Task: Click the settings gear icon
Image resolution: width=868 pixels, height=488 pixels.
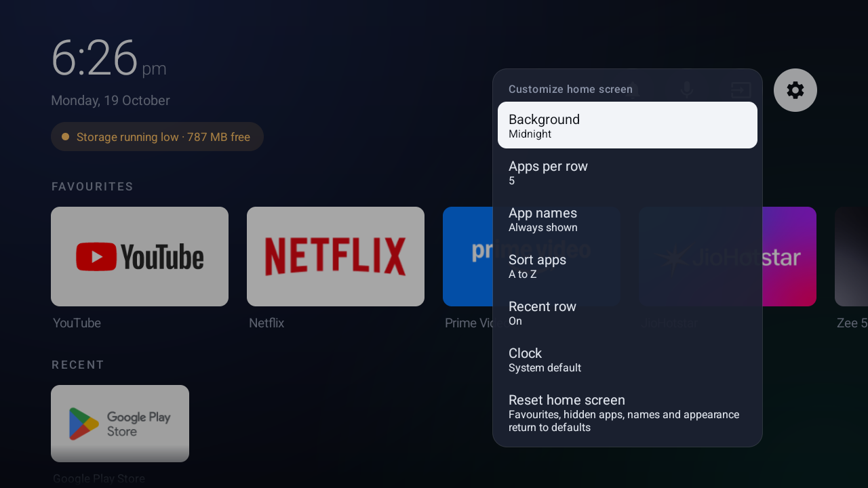Action: click(x=795, y=90)
